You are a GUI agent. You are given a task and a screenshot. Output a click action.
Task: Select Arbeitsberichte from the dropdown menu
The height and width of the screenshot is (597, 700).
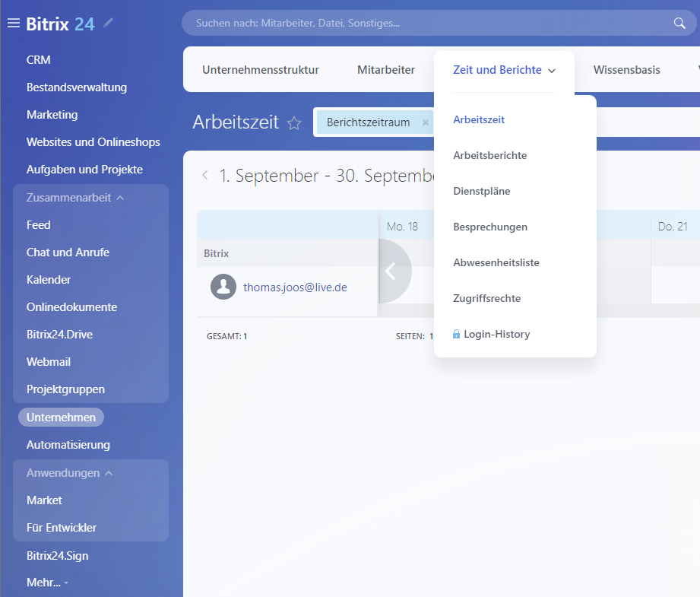pyautogui.click(x=489, y=155)
